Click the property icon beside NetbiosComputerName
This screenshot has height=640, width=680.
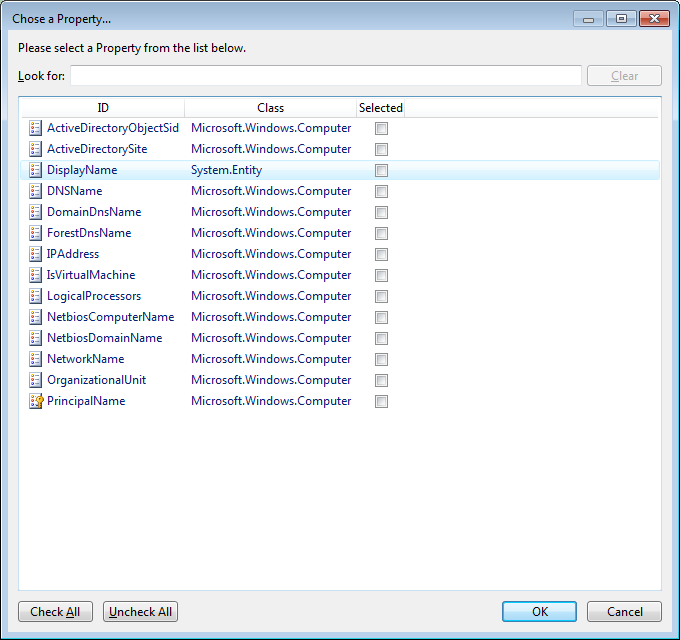(35, 317)
